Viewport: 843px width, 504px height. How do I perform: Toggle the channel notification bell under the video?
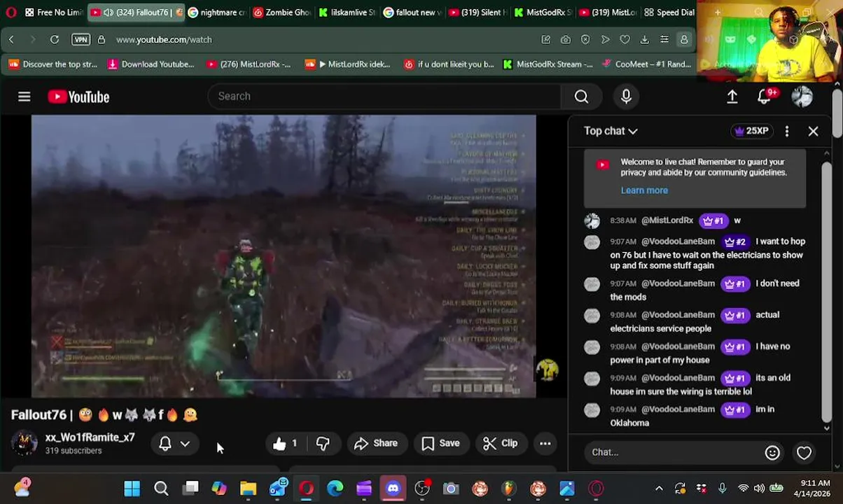click(165, 444)
